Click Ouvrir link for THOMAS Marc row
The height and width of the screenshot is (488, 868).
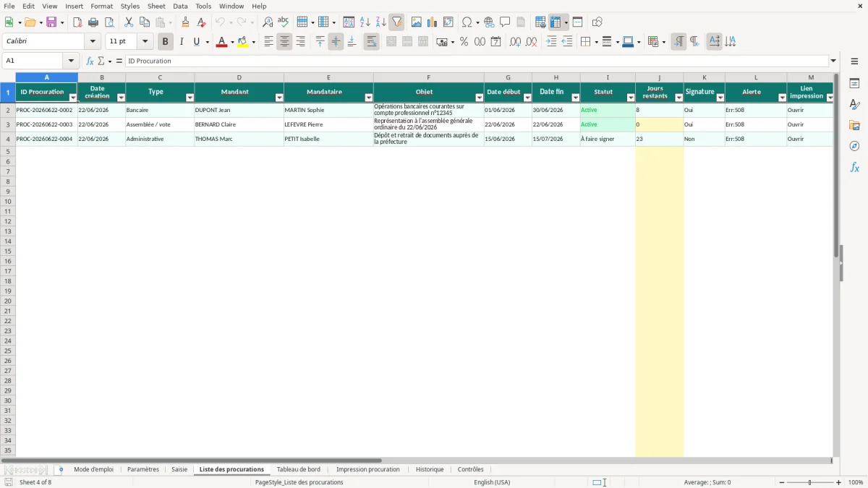796,140
